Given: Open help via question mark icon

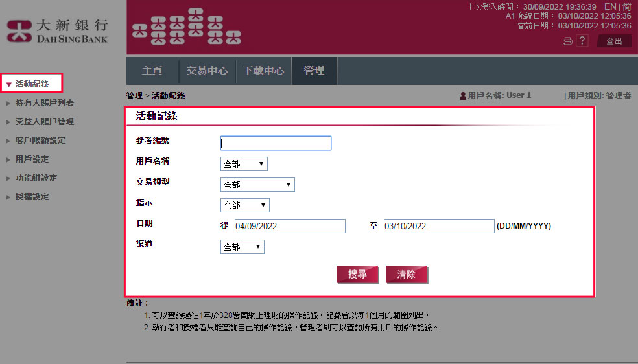Looking at the screenshot, I should coord(582,41).
